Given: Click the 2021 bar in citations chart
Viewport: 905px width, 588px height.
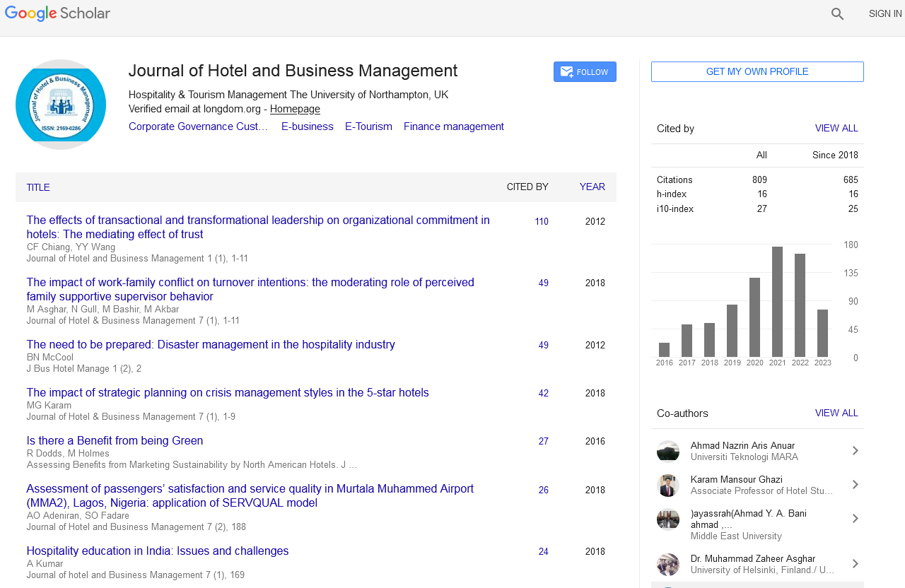Looking at the screenshot, I should click(x=777, y=302).
